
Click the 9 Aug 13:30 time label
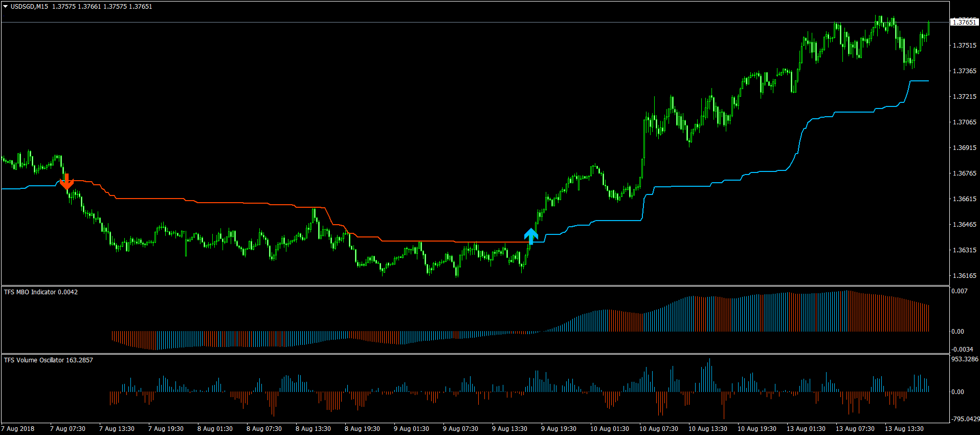[x=509, y=429]
